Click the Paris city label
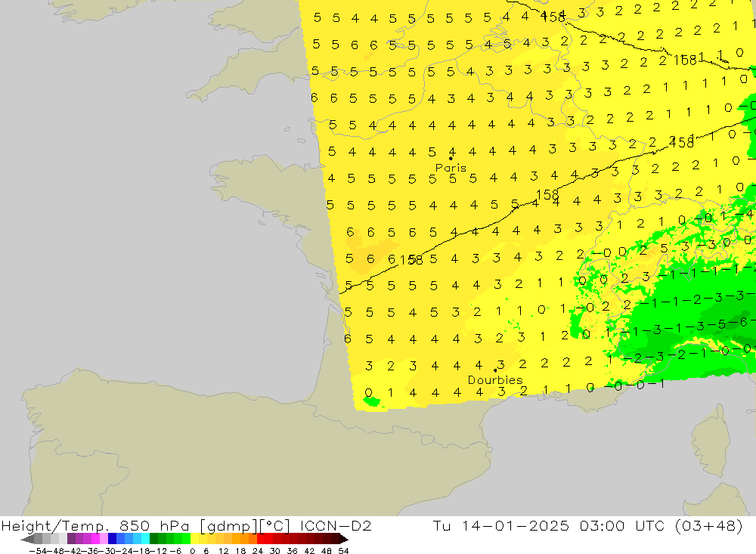Screen dimensions: 756x554 (x=451, y=168)
